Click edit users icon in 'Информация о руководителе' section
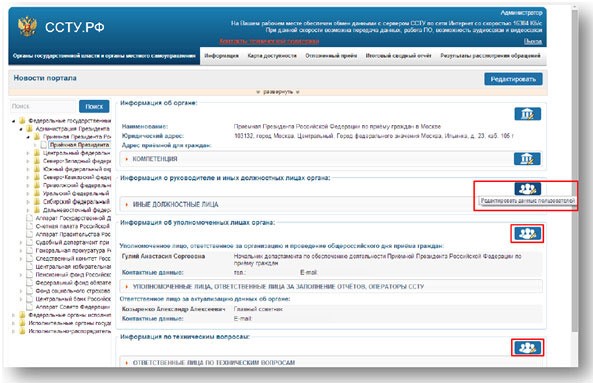This screenshot has width=593, height=383. tap(527, 189)
